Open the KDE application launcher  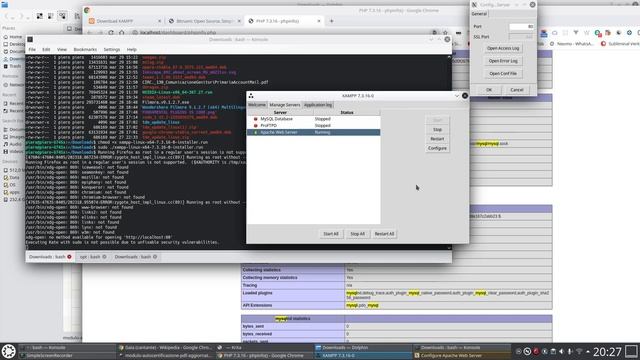[9, 351]
